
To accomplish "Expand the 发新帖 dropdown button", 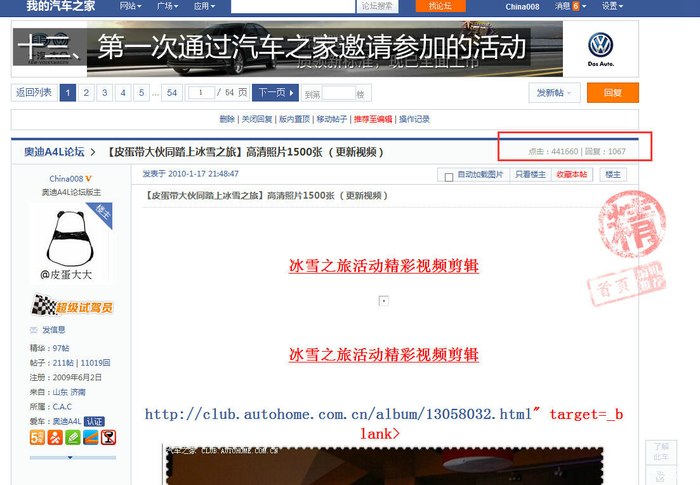I will [555, 93].
